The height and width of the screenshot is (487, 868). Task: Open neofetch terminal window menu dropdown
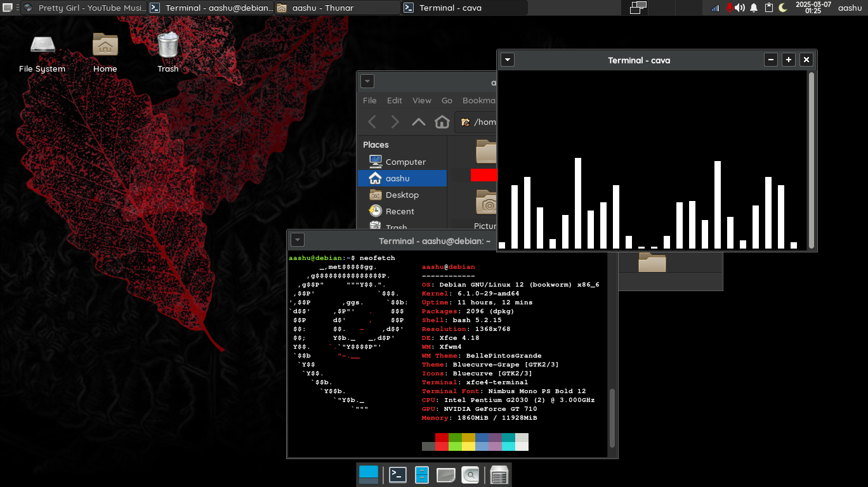tap(297, 240)
